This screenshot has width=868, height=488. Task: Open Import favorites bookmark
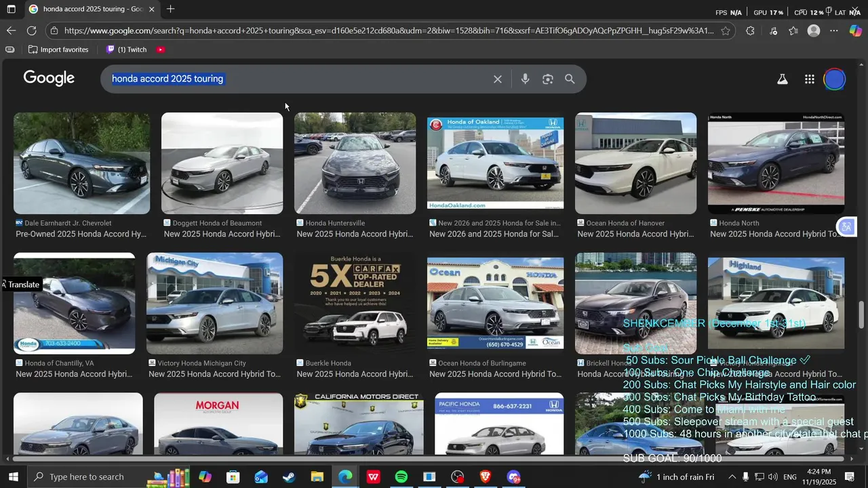[x=58, y=49]
